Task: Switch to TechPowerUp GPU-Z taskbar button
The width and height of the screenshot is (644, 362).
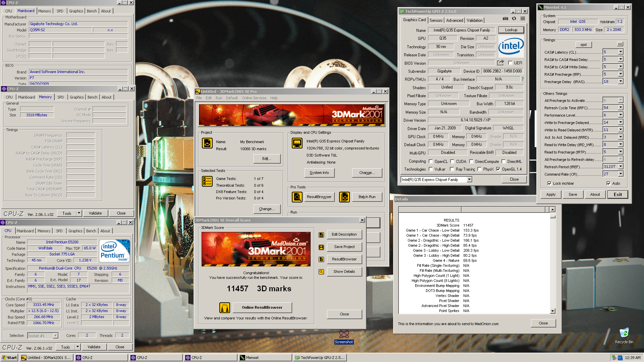Action: 320,358
